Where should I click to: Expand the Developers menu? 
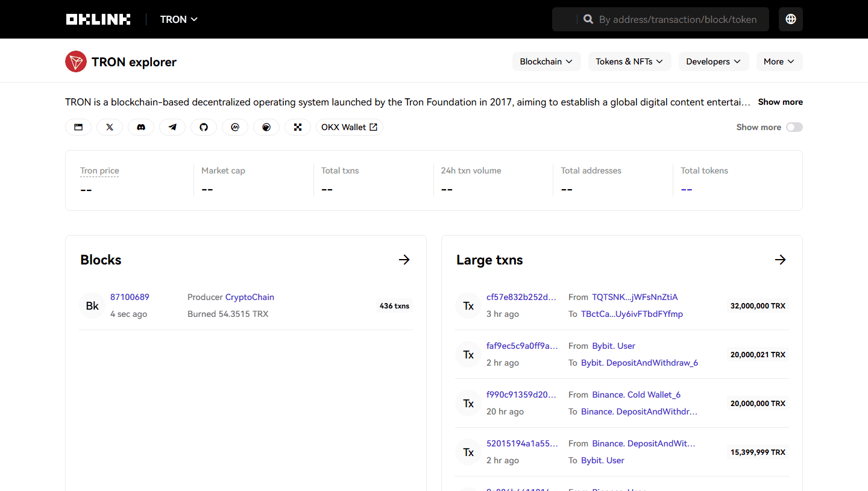click(x=714, y=61)
